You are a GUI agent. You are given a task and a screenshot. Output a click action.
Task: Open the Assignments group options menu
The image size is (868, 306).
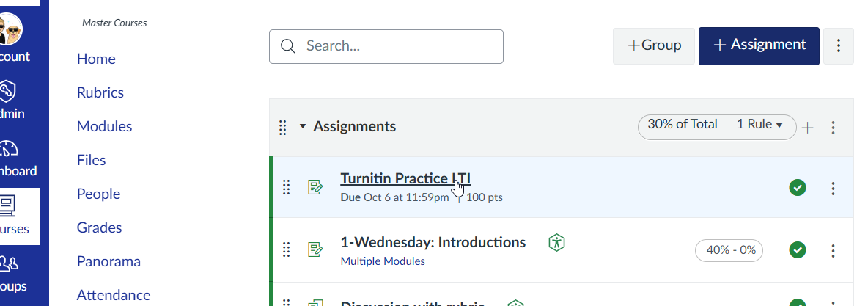click(833, 128)
